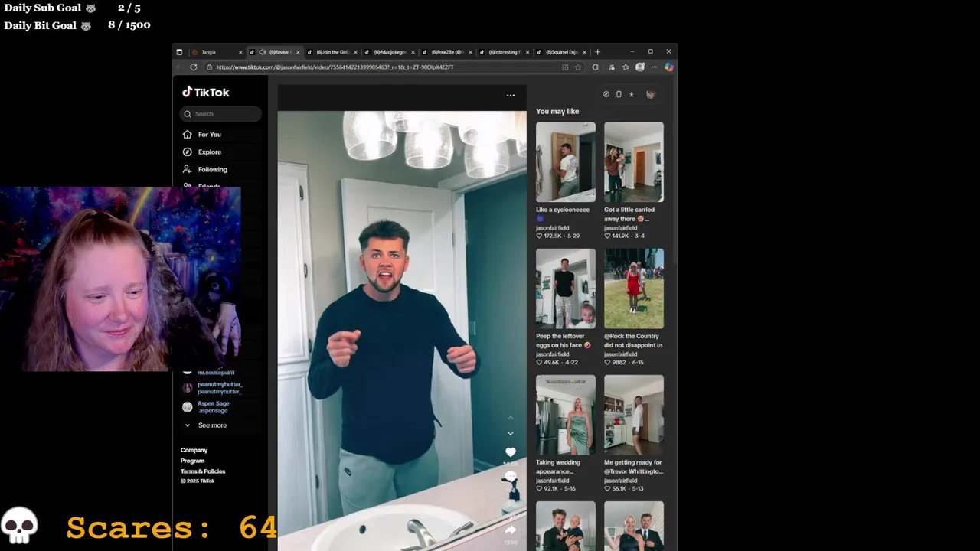Click 'Taking wedding appearance...' caption text

(x=558, y=467)
